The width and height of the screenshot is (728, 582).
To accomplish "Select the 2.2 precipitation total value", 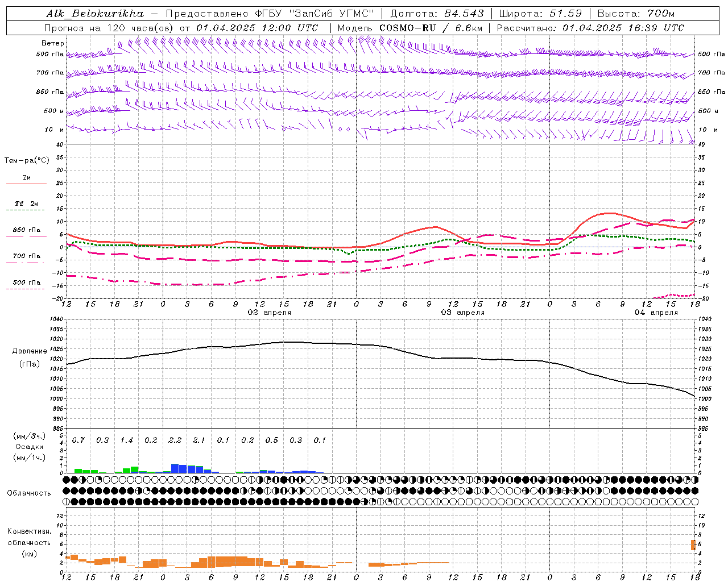I will click(175, 440).
